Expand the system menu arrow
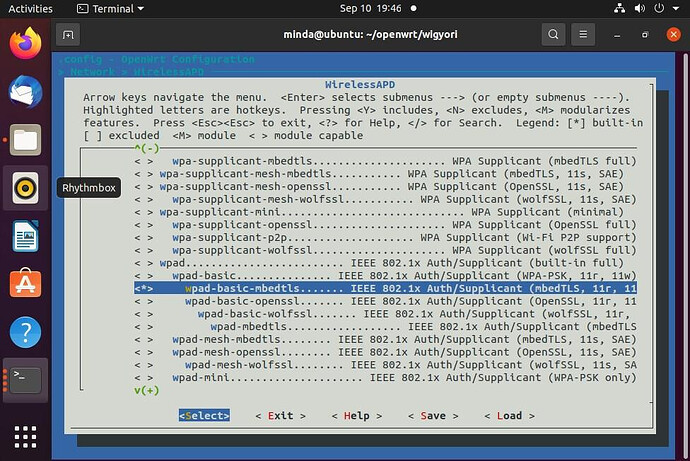The width and height of the screenshot is (690, 461). pyautogui.click(x=676, y=8)
